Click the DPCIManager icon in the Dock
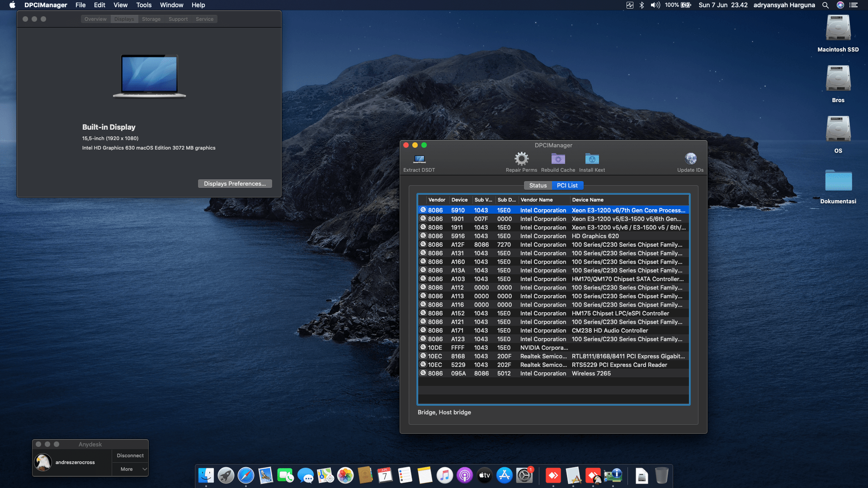 point(613,475)
